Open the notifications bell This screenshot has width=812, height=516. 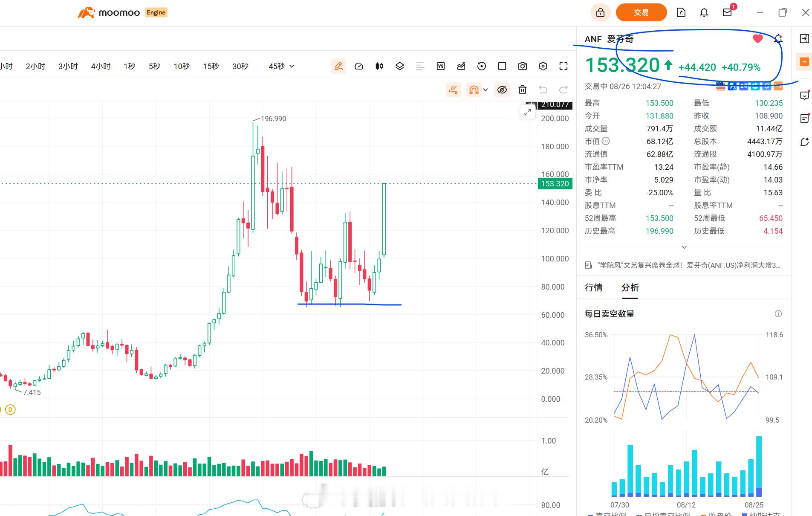pyautogui.click(x=704, y=12)
